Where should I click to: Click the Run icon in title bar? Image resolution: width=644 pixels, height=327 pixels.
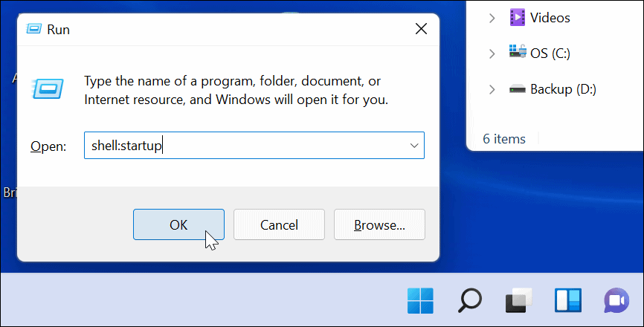[34, 30]
